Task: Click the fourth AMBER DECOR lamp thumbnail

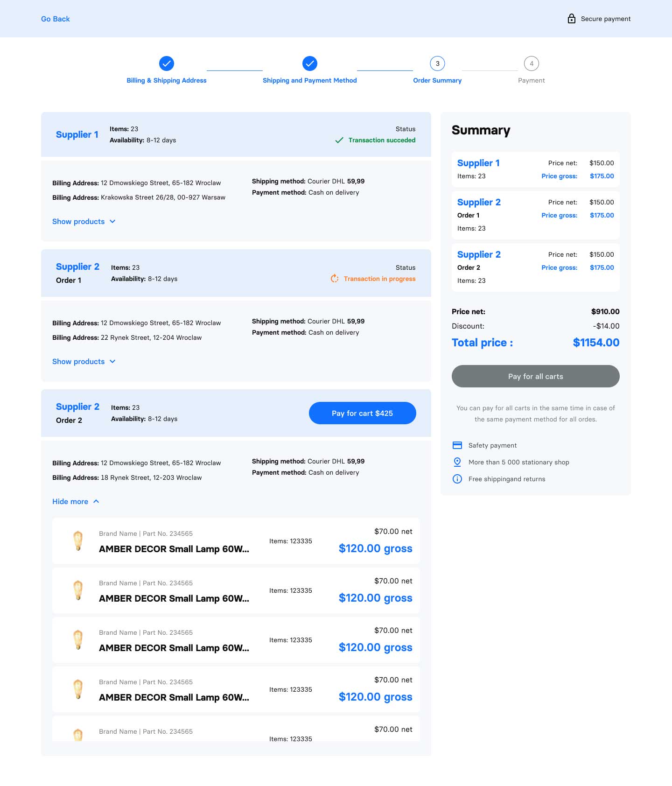Action: 78,689
